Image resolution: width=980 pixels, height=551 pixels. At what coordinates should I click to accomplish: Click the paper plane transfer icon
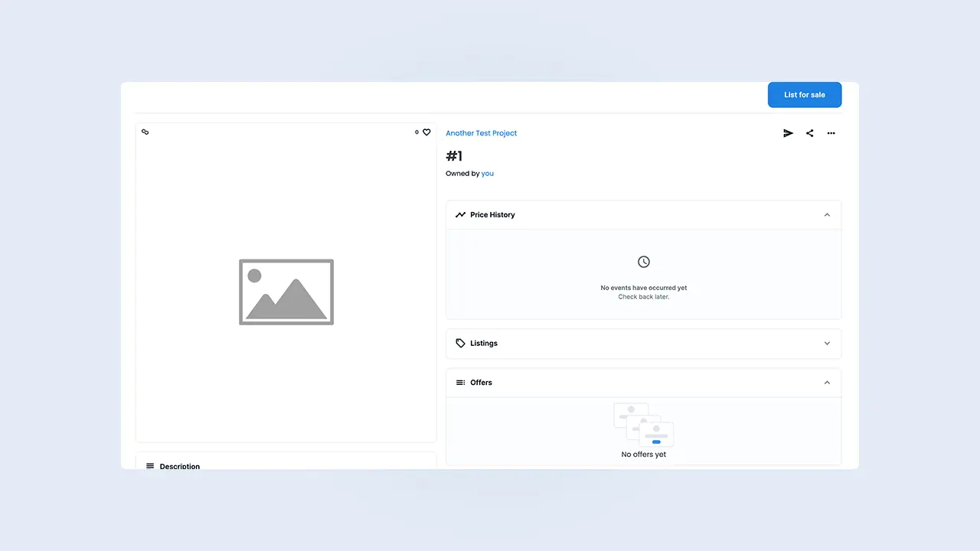click(x=788, y=133)
